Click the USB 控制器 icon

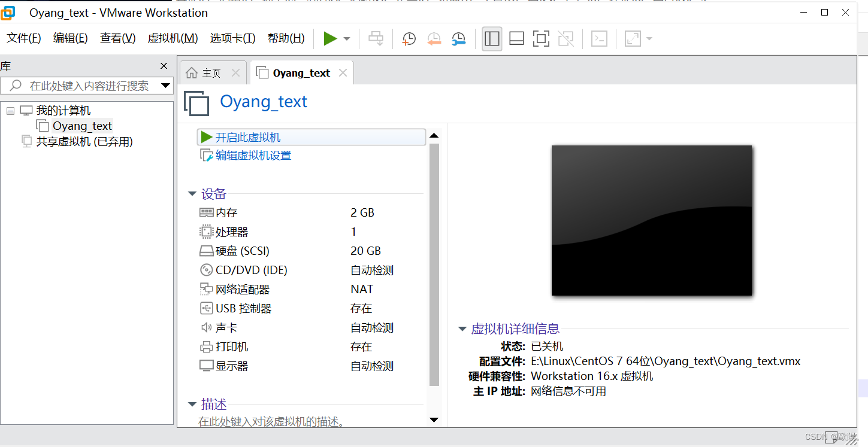point(206,308)
